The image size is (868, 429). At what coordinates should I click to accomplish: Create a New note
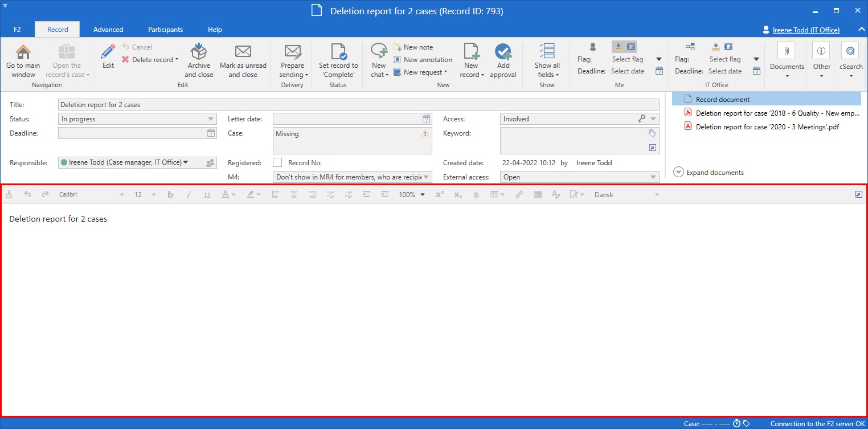[413, 47]
